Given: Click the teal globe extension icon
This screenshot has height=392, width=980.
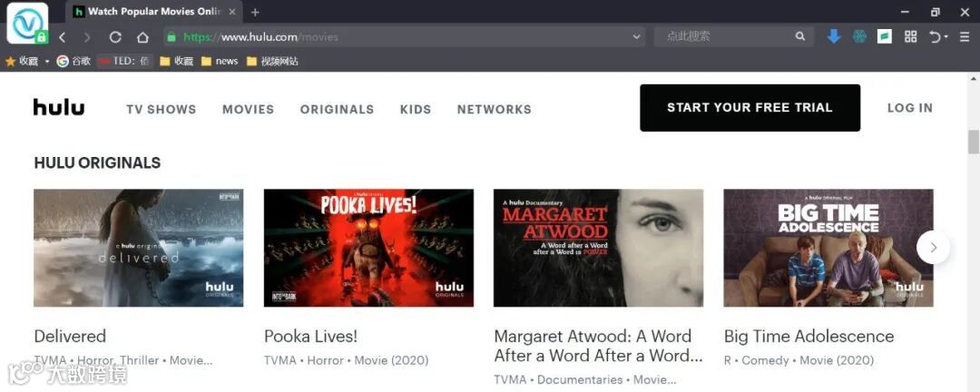Looking at the screenshot, I should click(860, 36).
